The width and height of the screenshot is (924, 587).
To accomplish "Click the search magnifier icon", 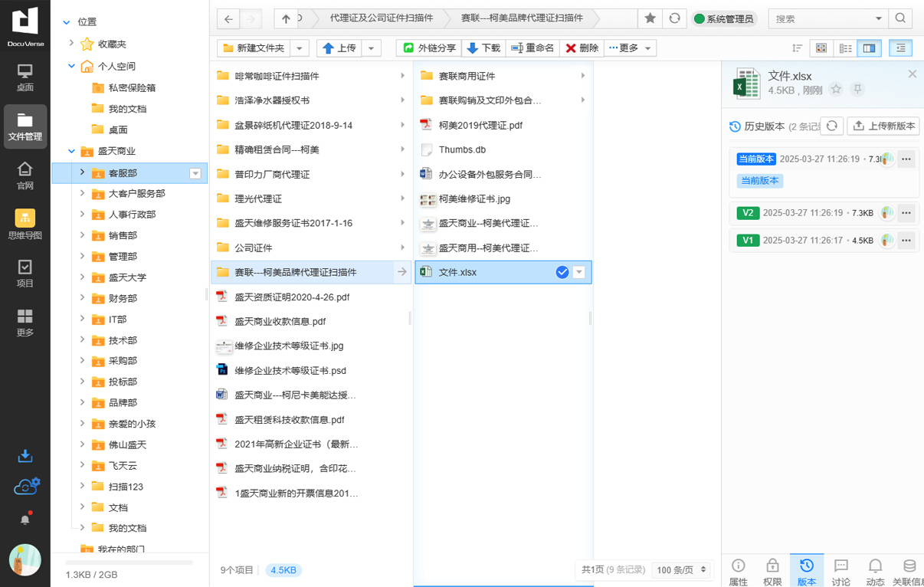I will point(900,18).
